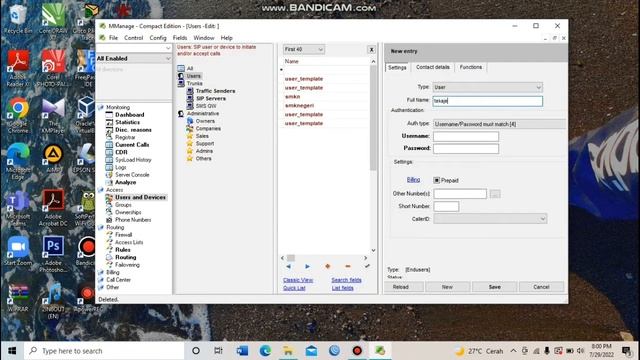This screenshot has height=360, width=640.
Task: Toggle the Prepaid checkbox
Action: tap(437, 180)
